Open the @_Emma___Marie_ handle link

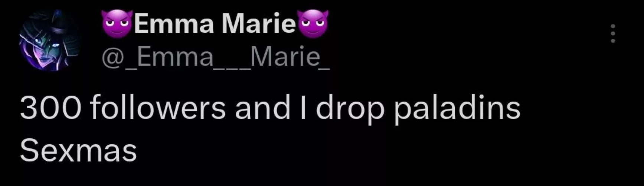coord(215,58)
